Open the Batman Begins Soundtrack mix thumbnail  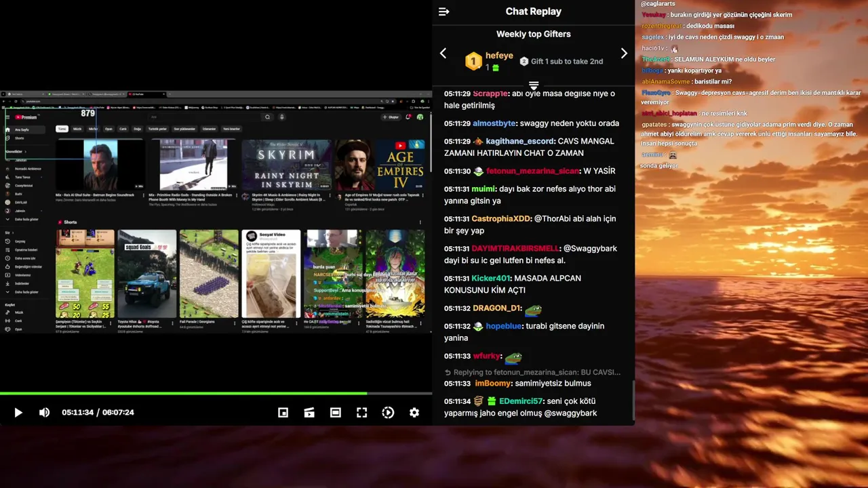[100, 165]
